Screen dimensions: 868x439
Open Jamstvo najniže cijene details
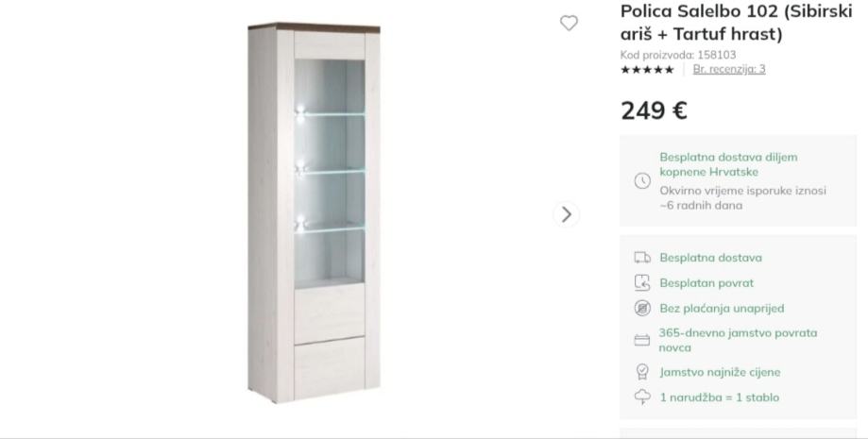[720, 372]
